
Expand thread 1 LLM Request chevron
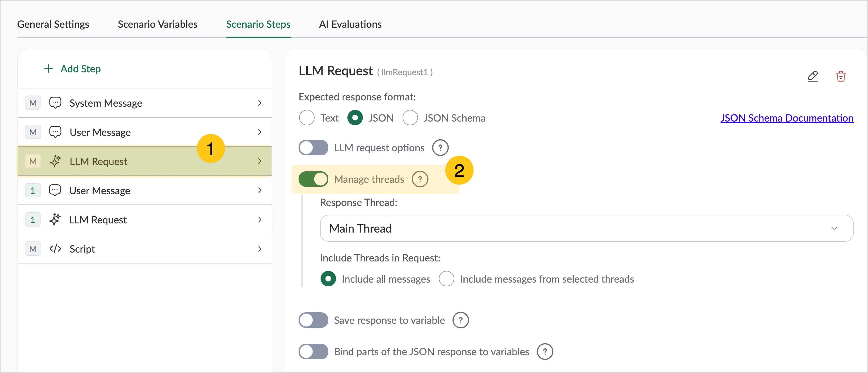coord(259,220)
